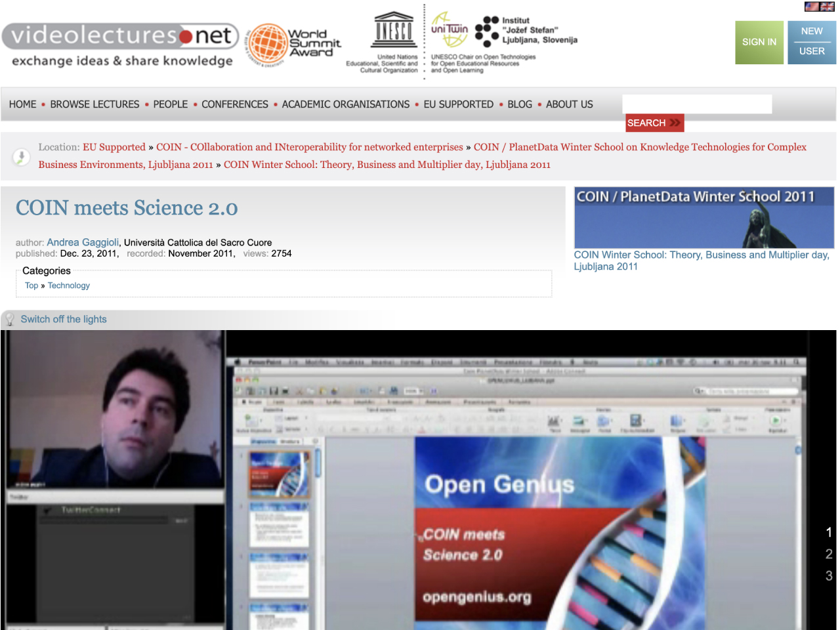Viewport: 840px width, 630px height.
Task: Open author Andrea Gaggioli's profile
Action: tap(83, 242)
